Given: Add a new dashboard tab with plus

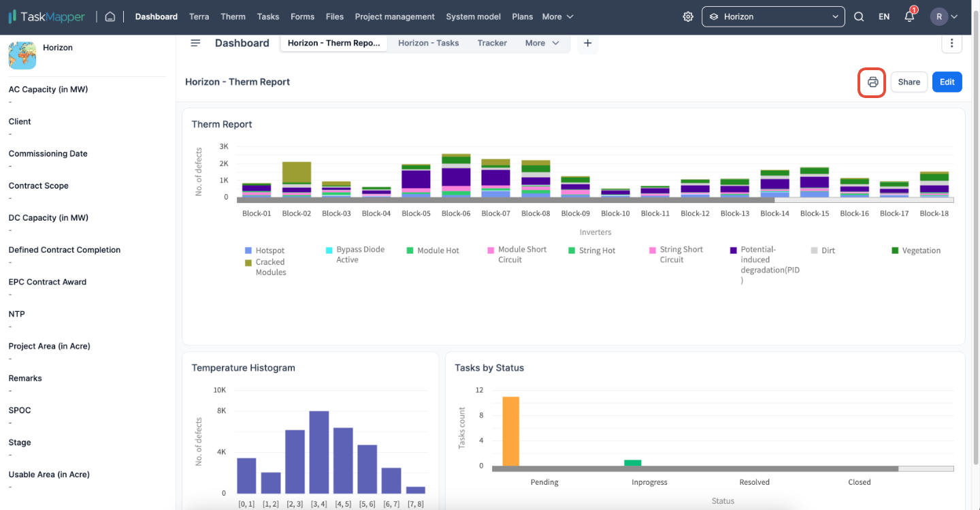Looking at the screenshot, I should (588, 43).
